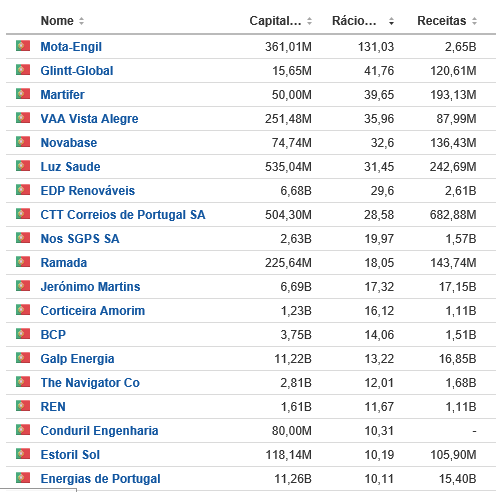Select EDP Renováveis capital 6,68B
This screenshot has height=492, width=496.
coord(296,191)
